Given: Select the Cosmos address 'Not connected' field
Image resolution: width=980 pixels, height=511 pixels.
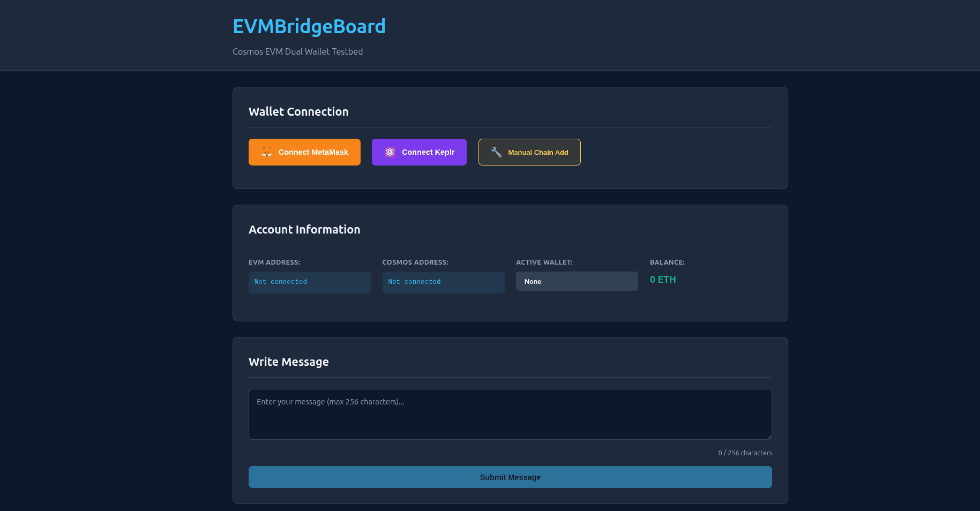Looking at the screenshot, I should pyautogui.click(x=444, y=282).
